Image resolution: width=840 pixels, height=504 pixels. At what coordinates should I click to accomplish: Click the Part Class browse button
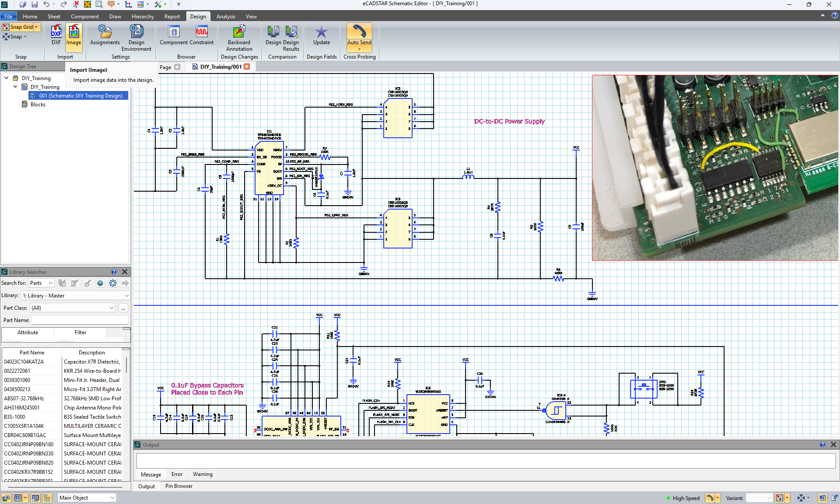click(123, 308)
